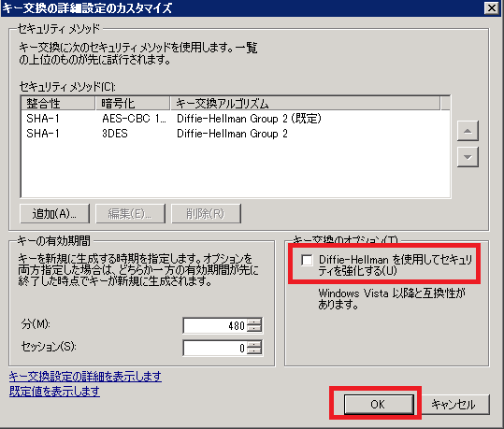
Task: Click the 整合性 column header
Action: point(58,104)
